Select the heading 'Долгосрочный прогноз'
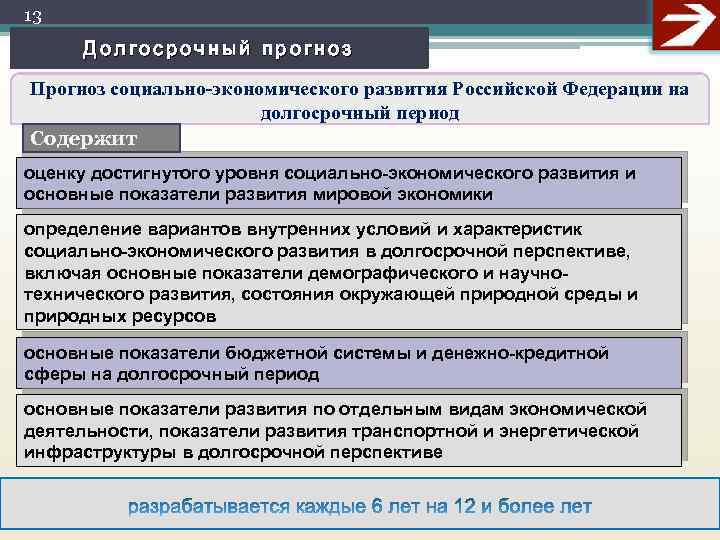 (x=219, y=49)
